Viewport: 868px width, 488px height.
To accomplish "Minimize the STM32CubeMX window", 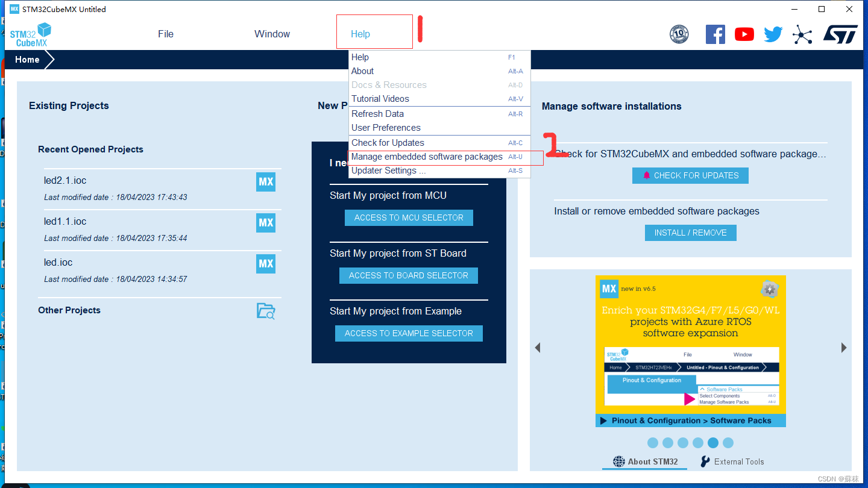I will [x=794, y=9].
